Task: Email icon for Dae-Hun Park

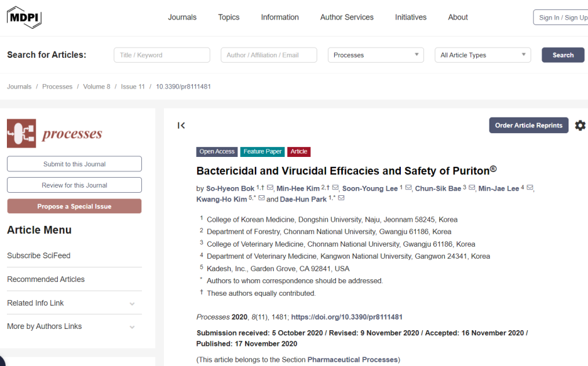Action: coord(341,198)
